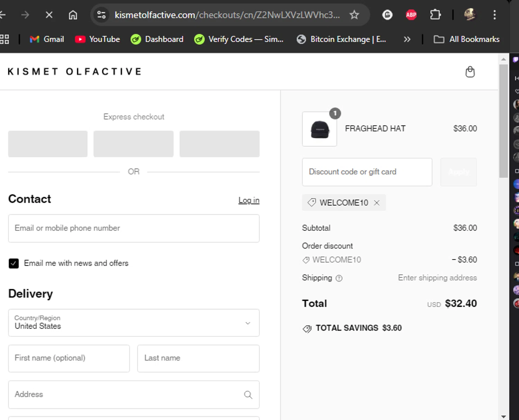The height and width of the screenshot is (420, 519).
Task: Click the Enter shipping address text
Action: click(437, 278)
